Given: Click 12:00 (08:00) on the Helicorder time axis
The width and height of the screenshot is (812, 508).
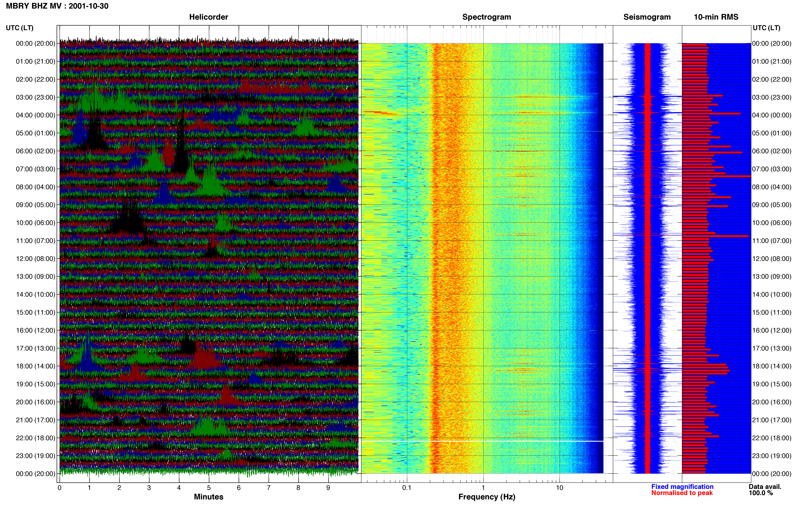Looking at the screenshot, I should (x=36, y=259).
